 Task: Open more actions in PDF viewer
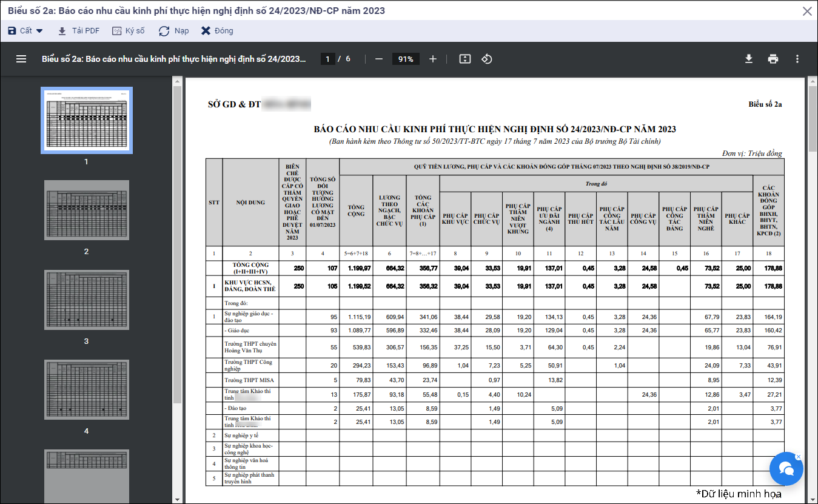point(797,59)
